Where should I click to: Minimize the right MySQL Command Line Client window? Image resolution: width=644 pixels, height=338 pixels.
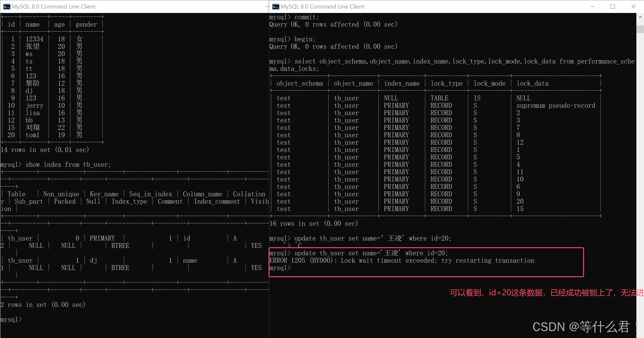(592, 6)
